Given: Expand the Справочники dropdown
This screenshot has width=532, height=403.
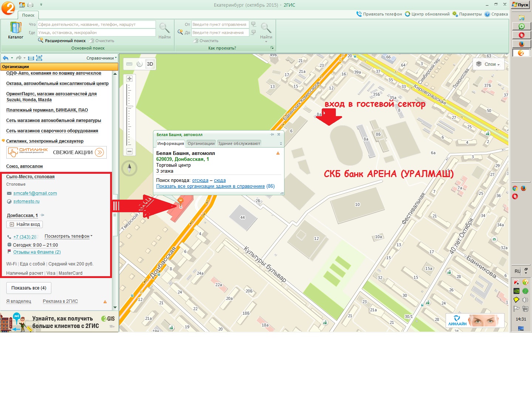Looking at the screenshot, I should pyautogui.click(x=101, y=58).
